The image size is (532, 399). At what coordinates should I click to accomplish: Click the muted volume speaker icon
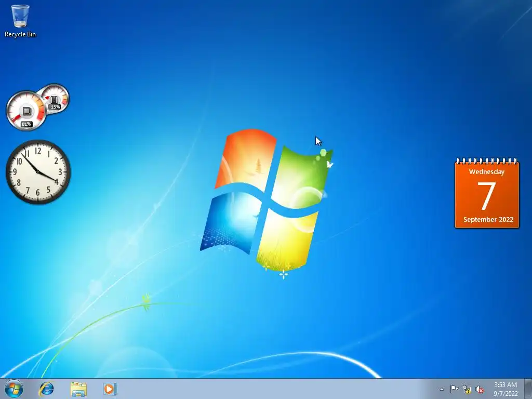(480, 390)
